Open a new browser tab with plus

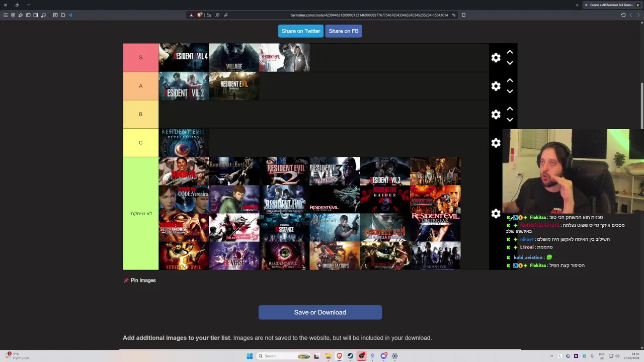tap(577, 5)
